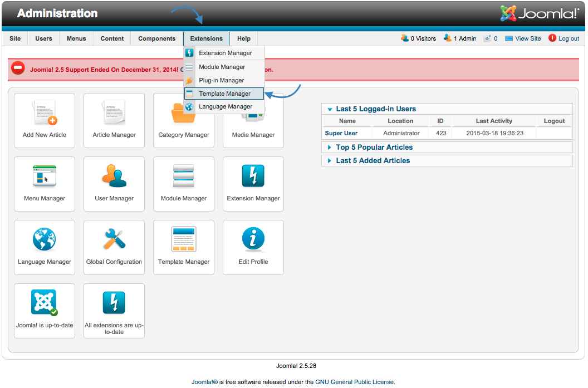Click All extensions are up-to-date icon
This screenshot has width=588, height=388.
pyautogui.click(x=114, y=311)
